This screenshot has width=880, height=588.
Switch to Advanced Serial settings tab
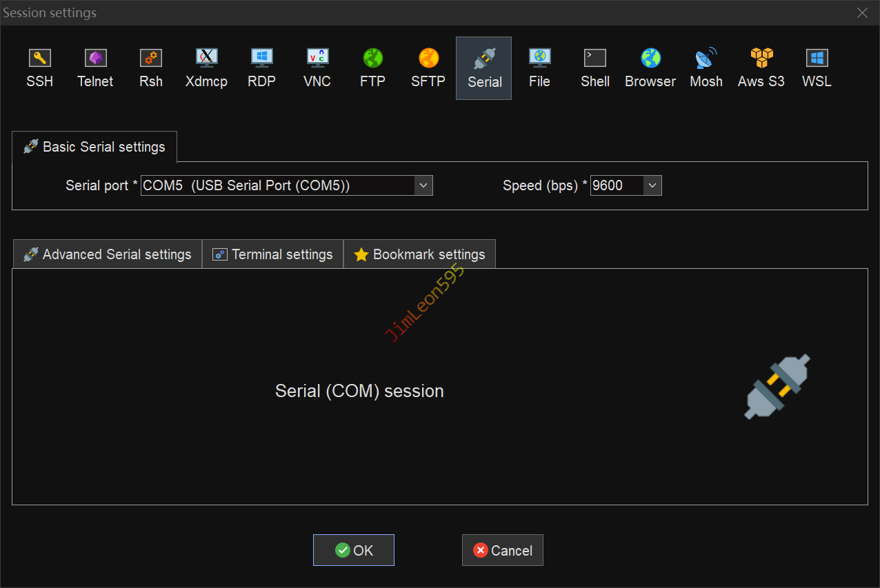(108, 254)
